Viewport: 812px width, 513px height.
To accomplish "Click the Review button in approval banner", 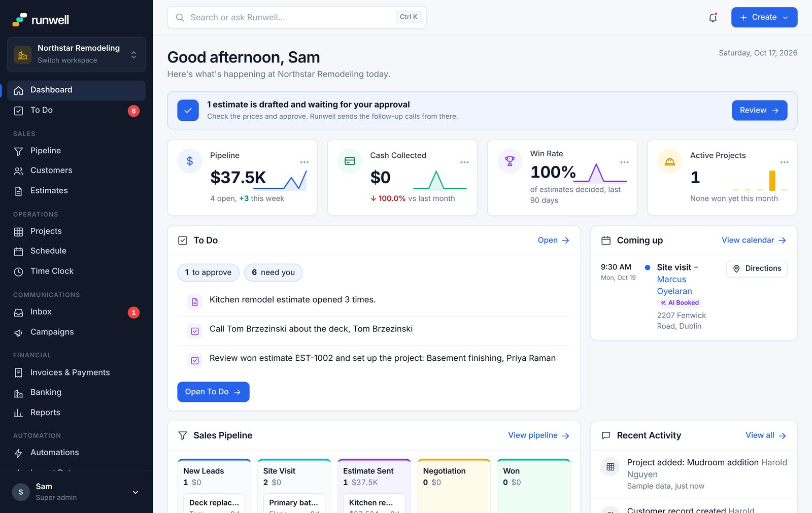I will (759, 110).
